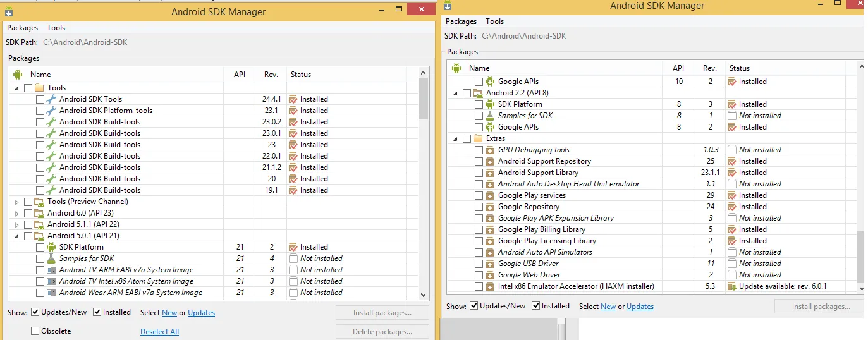This screenshot has height=340, width=868.
Task: Click Android Wear ARM EABI v7a image icon
Action: click(x=51, y=293)
